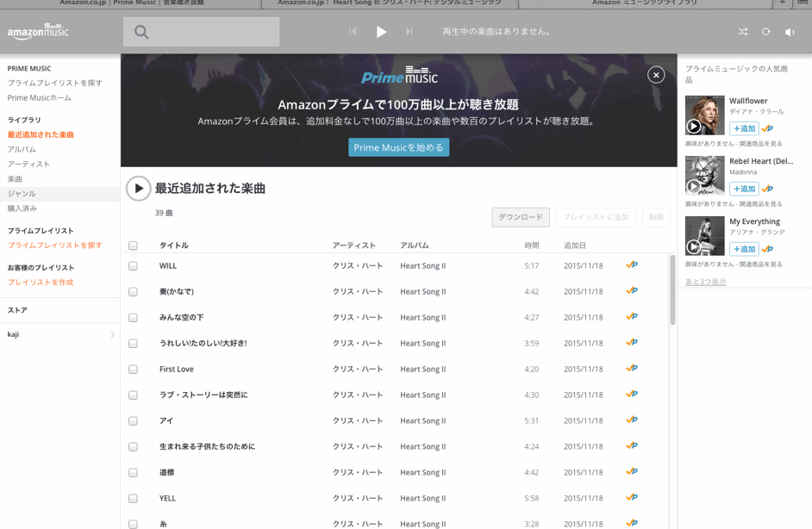Viewport: 812px width, 529px height.
Task: Click the プレイリストを作成 link
Action: 41,282
